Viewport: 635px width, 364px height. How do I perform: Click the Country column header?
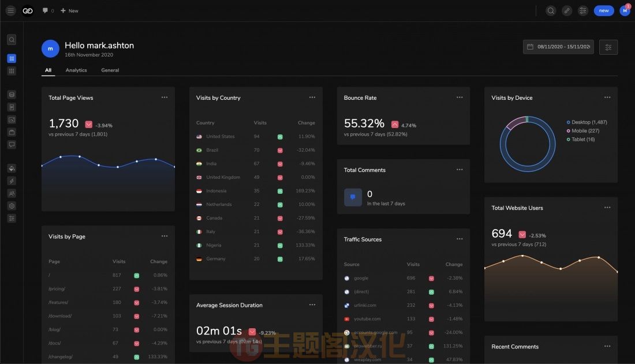click(206, 123)
